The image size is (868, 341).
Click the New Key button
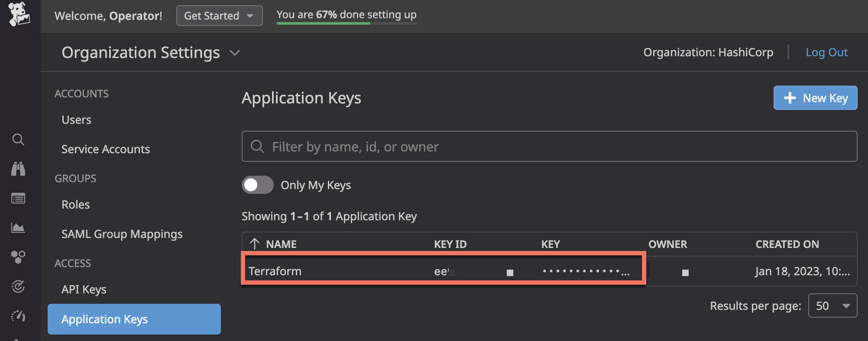click(815, 98)
